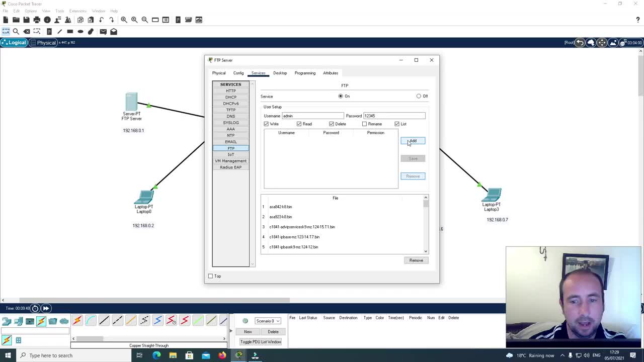This screenshot has height=362, width=644.
Task: Click Remove button below file list
Action: (x=416, y=260)
